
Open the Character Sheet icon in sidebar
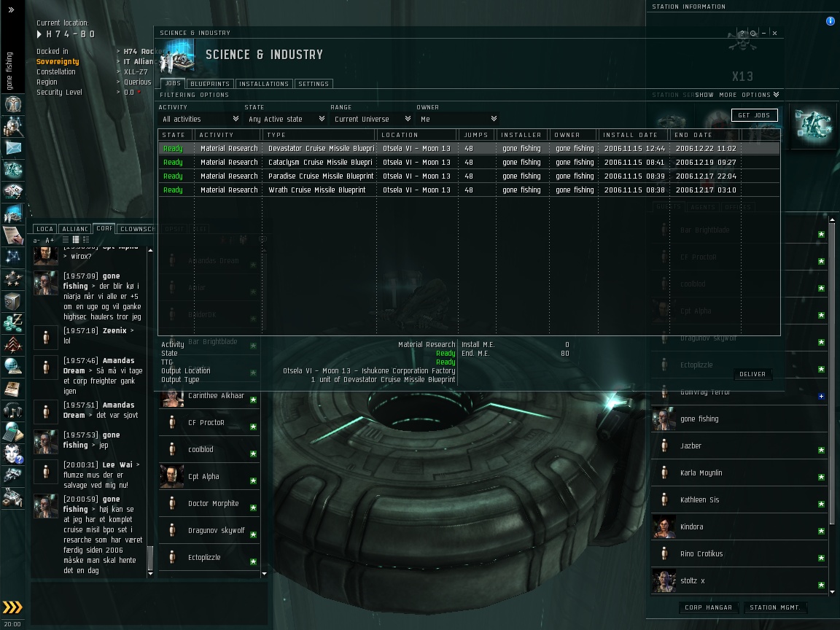(x=13, y=104)
